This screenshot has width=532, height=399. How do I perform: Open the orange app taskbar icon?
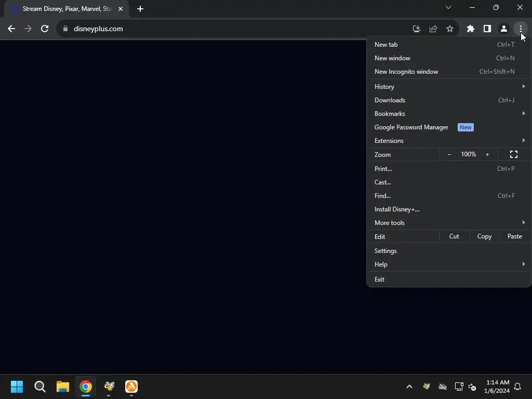tap(131, 387)
